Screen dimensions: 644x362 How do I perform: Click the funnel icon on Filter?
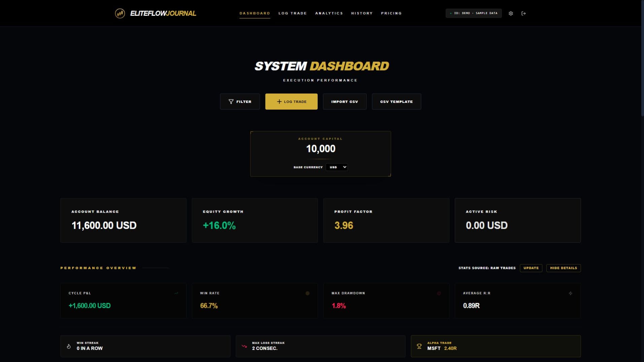231,102
